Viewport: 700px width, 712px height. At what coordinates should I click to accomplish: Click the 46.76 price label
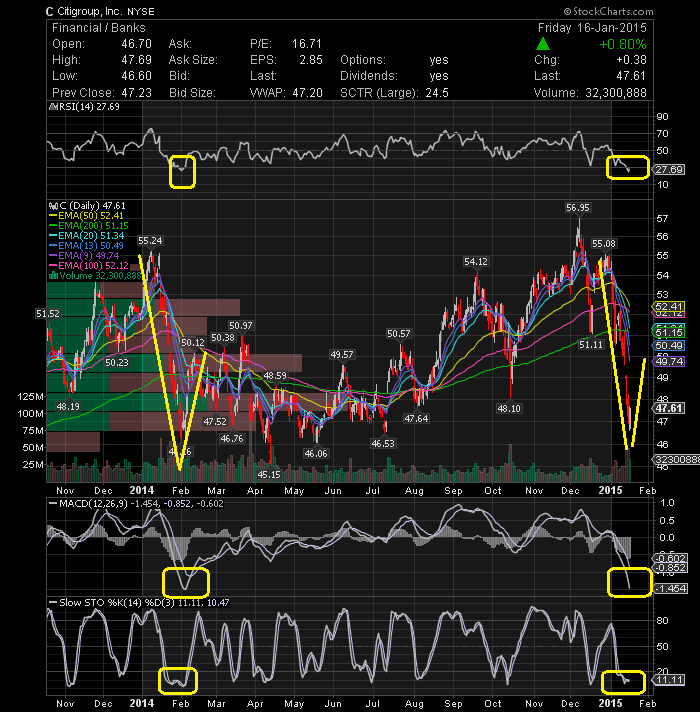click(232, 439)
